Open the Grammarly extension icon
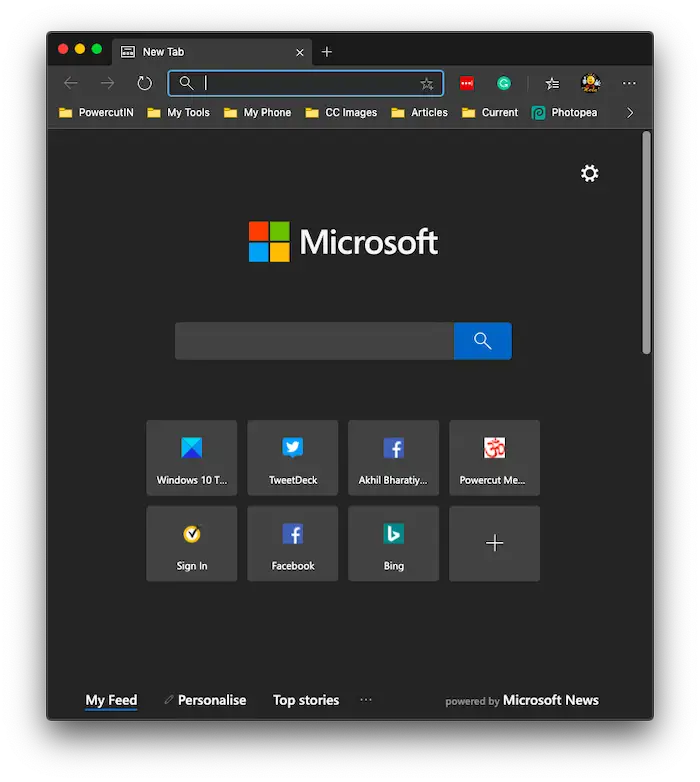 [504, 83]
